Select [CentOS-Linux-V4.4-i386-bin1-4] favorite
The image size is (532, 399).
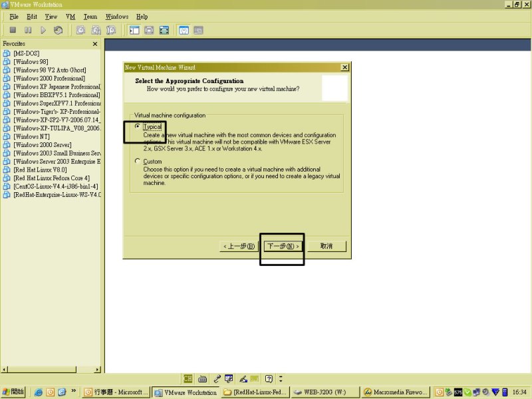(55, 186)
